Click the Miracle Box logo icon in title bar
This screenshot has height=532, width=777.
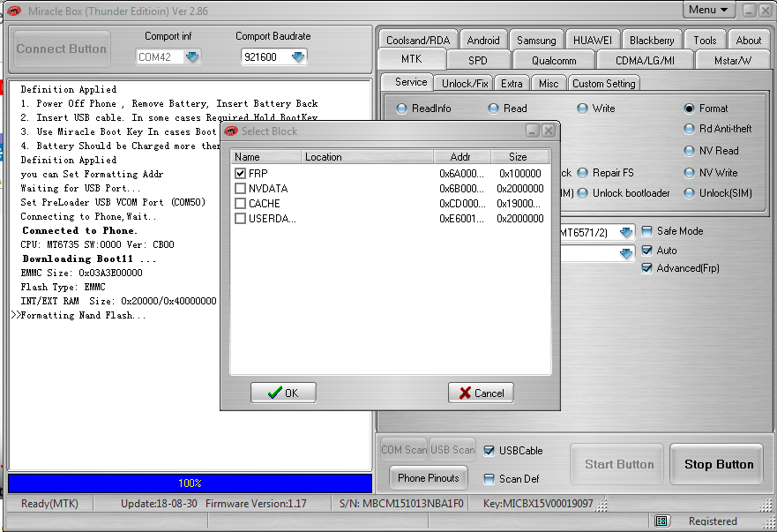click(x=14, y=11)
